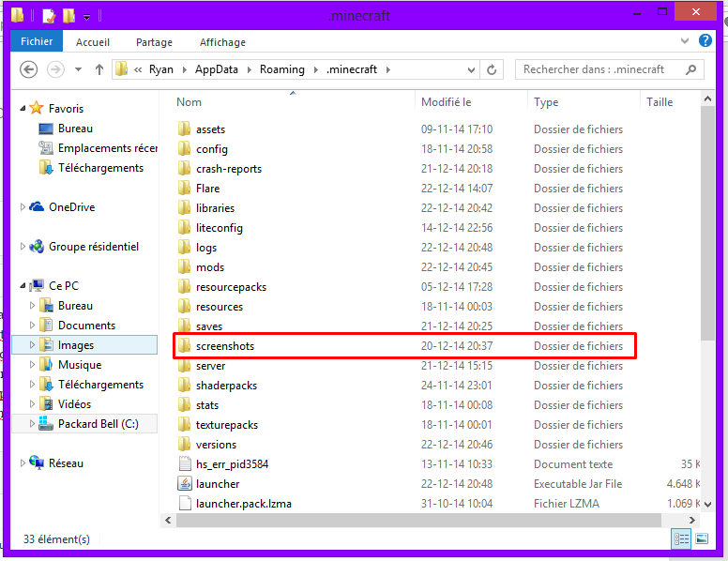Select Téléchargements under Favoris

(91, 168)
